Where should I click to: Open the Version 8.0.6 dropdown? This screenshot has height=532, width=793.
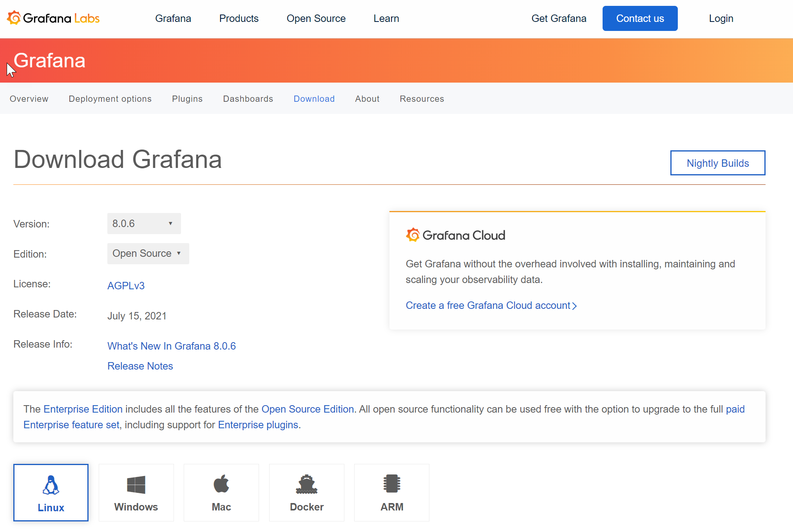(144, 224)
